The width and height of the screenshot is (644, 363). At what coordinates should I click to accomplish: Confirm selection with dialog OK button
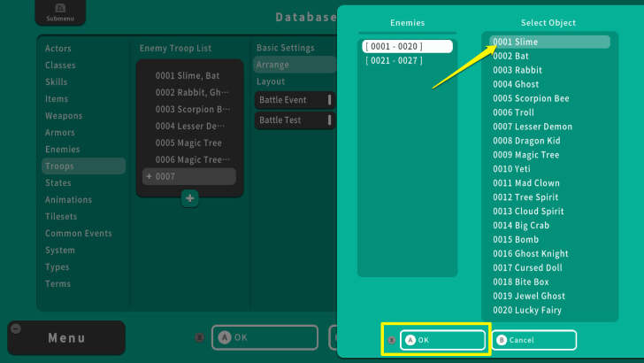click(x=443, y=340)
